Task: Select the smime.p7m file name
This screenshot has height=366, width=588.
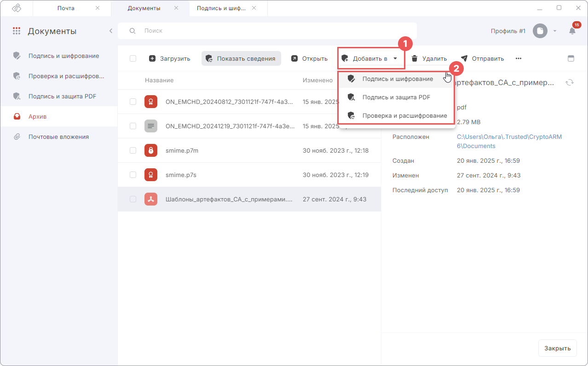Action: [182, 150]
